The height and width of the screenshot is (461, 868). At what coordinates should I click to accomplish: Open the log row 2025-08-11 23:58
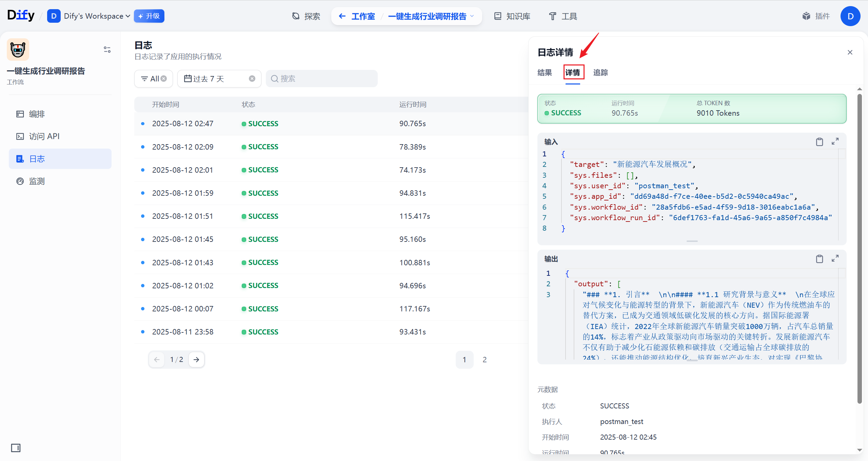coord(331,332)
